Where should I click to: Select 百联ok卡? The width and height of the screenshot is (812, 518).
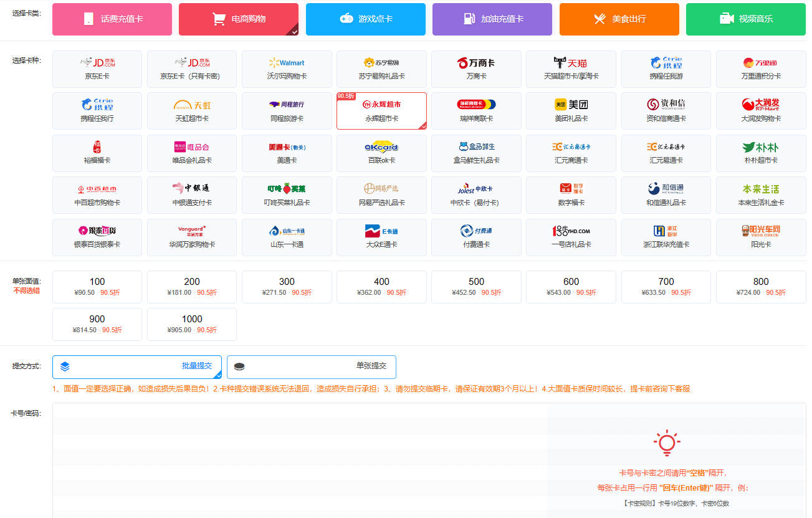coord(382,153)
